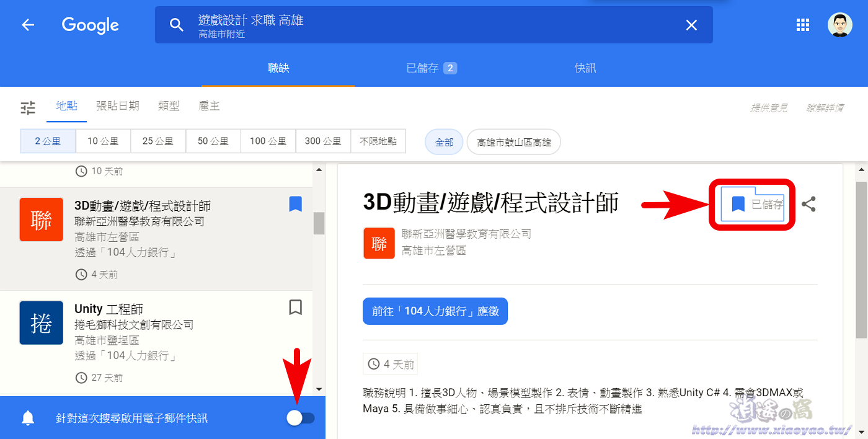
Task: Click the job list scrollbar down arrow
Action: coord(319,389)
